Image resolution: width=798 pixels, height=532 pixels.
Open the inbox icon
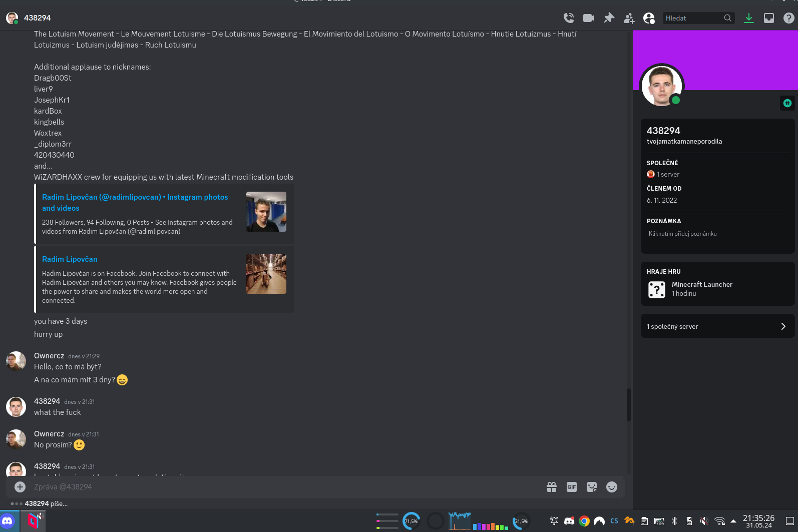pyautogui.click(x=769, y=18)
